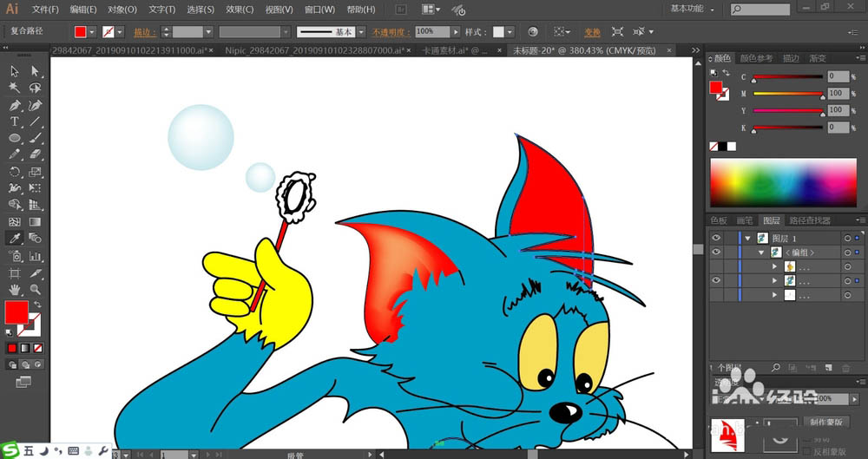
Task: Click locate object magnifier in Layers panel
Action: pyautogui.click(x=776, y=368)
